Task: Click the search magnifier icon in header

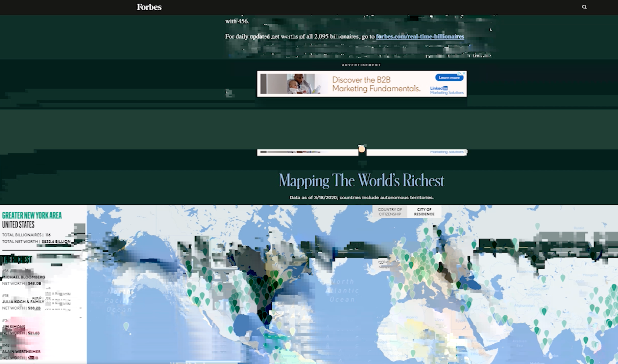Action: pos(584,7)
